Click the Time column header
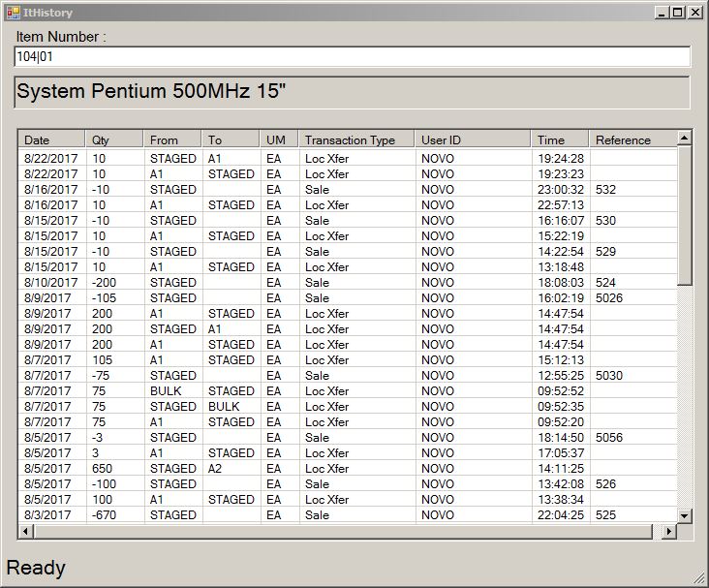The width and height of the screenshot is (709, 588). [x=559, y=139]
